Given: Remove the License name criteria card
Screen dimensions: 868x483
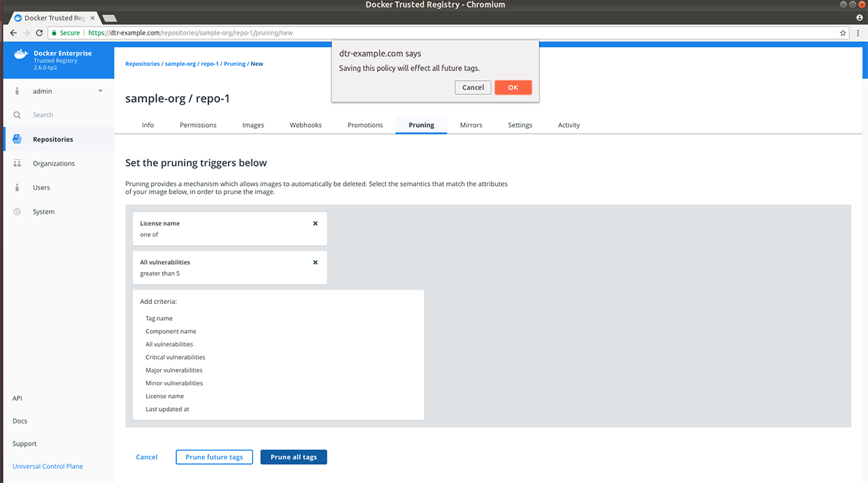Looking at the screenshot, I should coord(315,223).
